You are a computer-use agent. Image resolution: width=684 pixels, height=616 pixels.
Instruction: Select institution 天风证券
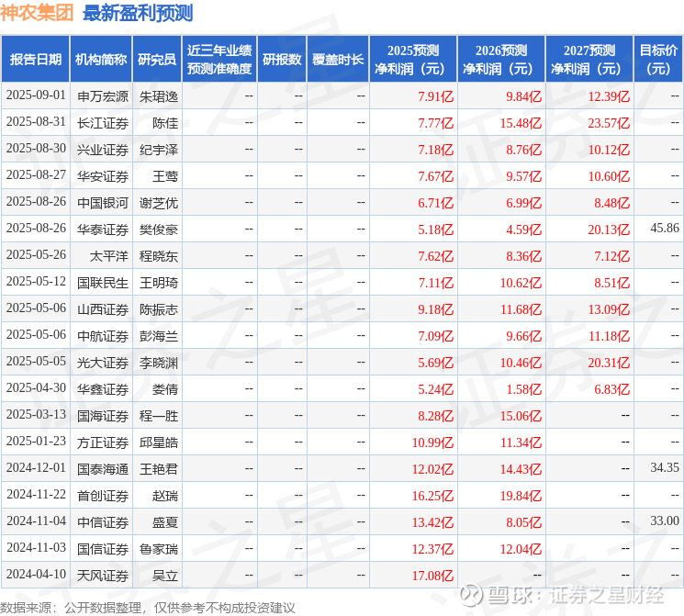click(x=103, y=576)
